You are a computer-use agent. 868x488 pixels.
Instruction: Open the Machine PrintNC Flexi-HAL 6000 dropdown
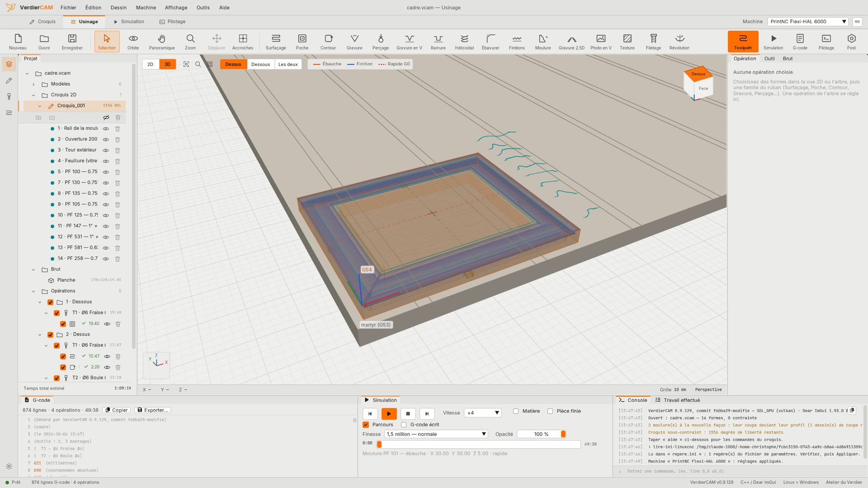pos(808,22)
